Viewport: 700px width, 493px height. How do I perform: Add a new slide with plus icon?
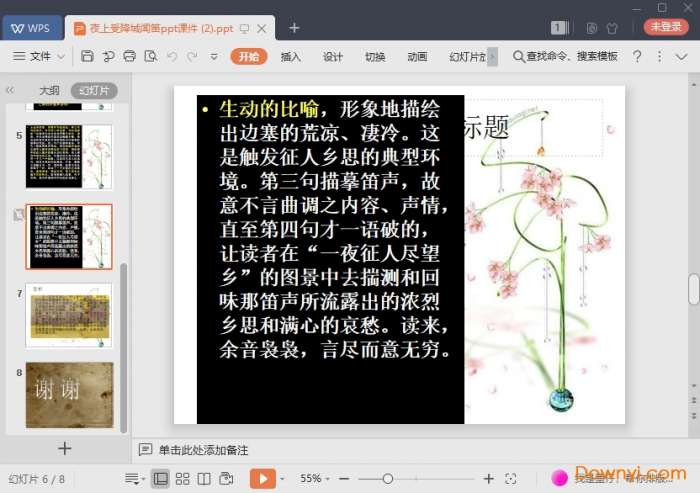pos(65,449)
